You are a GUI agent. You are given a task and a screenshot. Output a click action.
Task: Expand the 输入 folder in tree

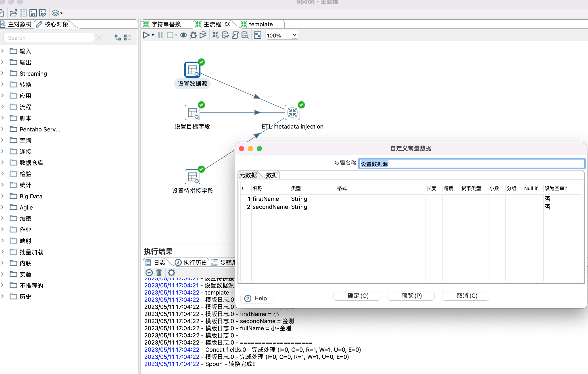coord(3,51)
